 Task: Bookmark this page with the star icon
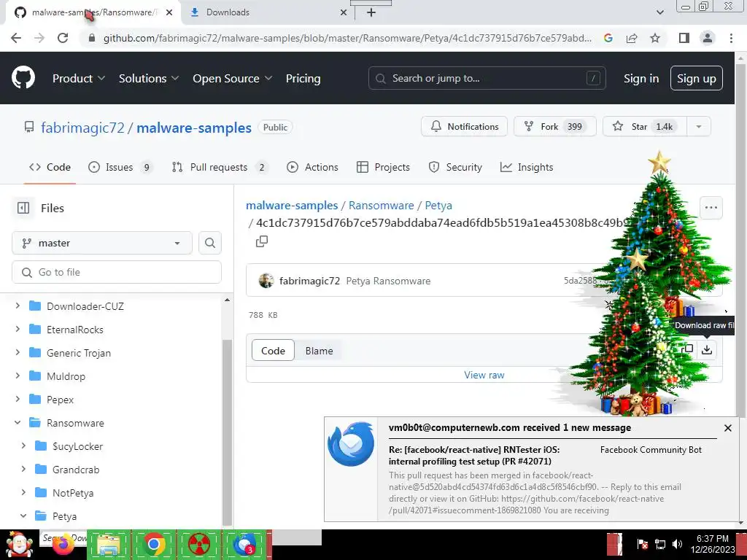(x=655, y=38)
